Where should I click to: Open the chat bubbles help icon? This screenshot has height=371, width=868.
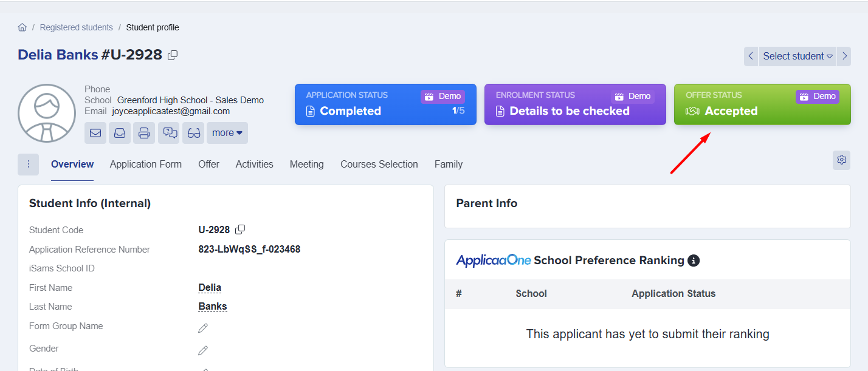click(168, 133)
